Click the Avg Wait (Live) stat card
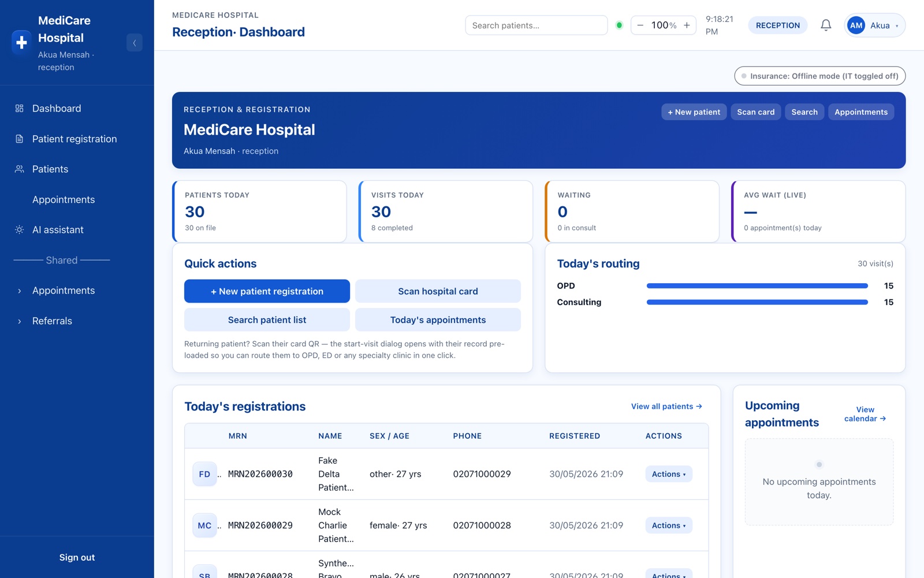The height and width of the screenshot is (578, 924). [x=818, y=212]
